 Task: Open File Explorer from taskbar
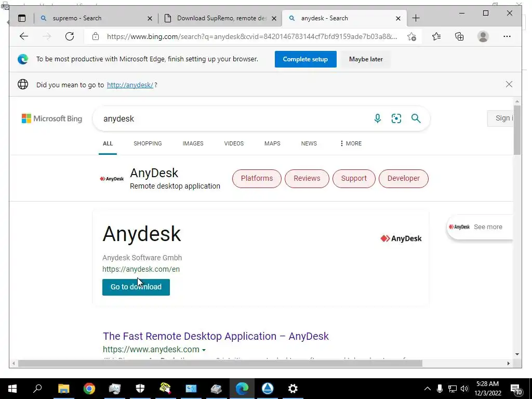[x=63, y=389]
